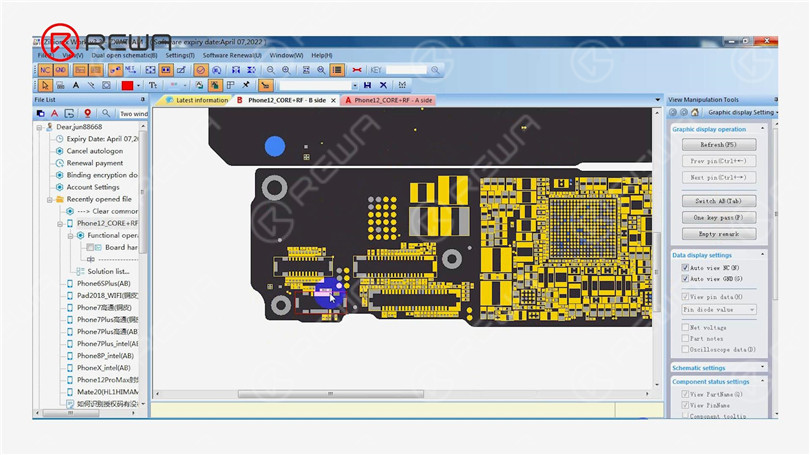The width and height of the screenshot is (810, 455).
Task: Click the red color swatch in toolbar
Action: coord(127,85)
